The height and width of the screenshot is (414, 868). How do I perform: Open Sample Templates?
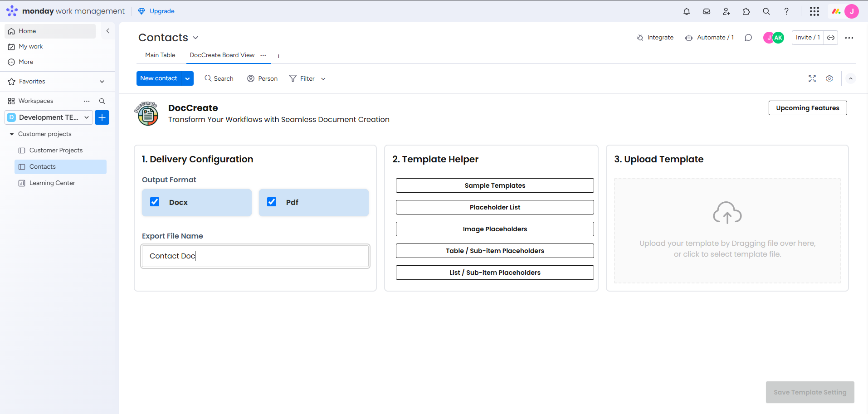495,185
